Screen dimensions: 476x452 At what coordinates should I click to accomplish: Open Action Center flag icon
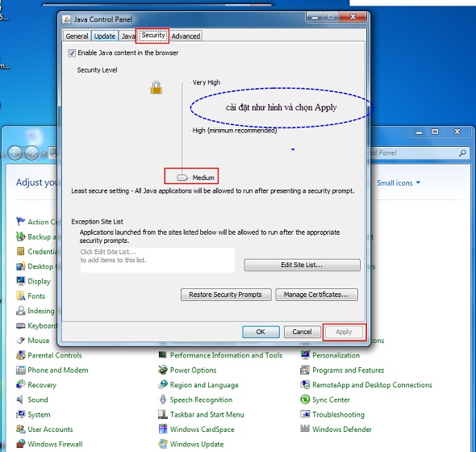(20, 221)
